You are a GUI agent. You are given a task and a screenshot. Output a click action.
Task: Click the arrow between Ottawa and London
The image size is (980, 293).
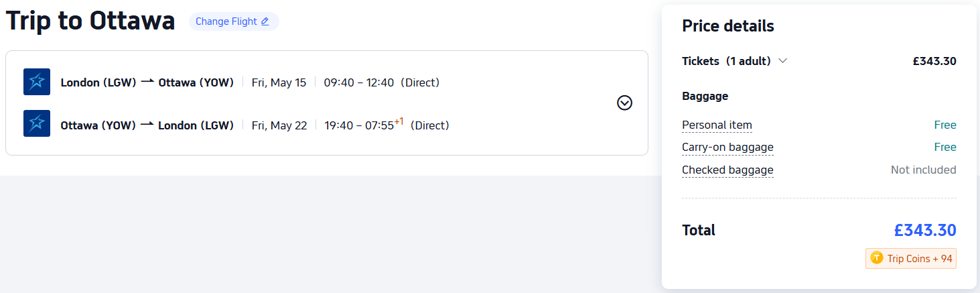coord(147,125)
